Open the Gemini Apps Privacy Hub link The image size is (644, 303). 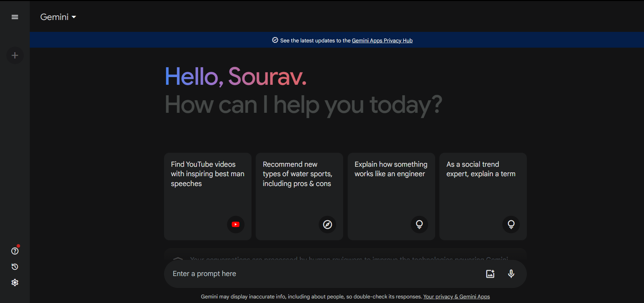coord(382,41)
